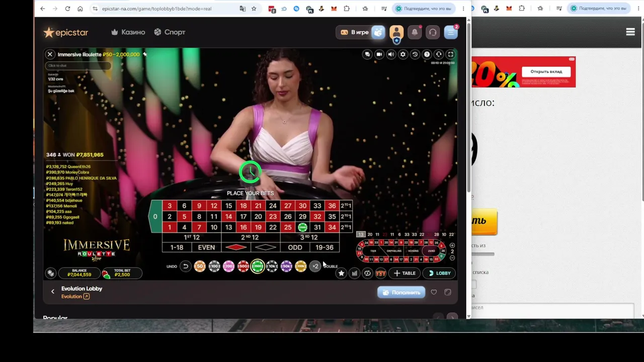Click Открыть вклад in the right window ad

546,71
